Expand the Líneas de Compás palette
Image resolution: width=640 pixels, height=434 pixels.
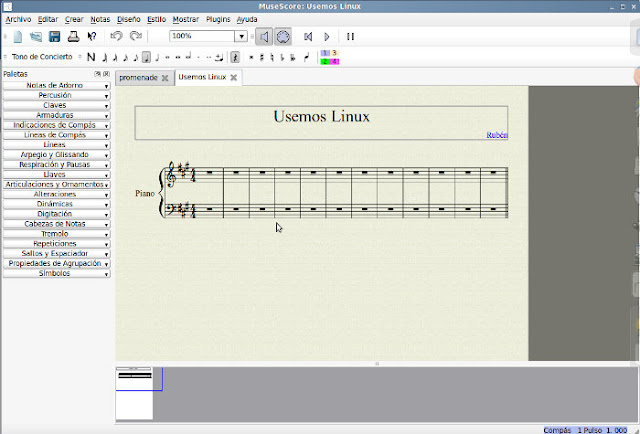pyautogui.click(x=56, y=135)
